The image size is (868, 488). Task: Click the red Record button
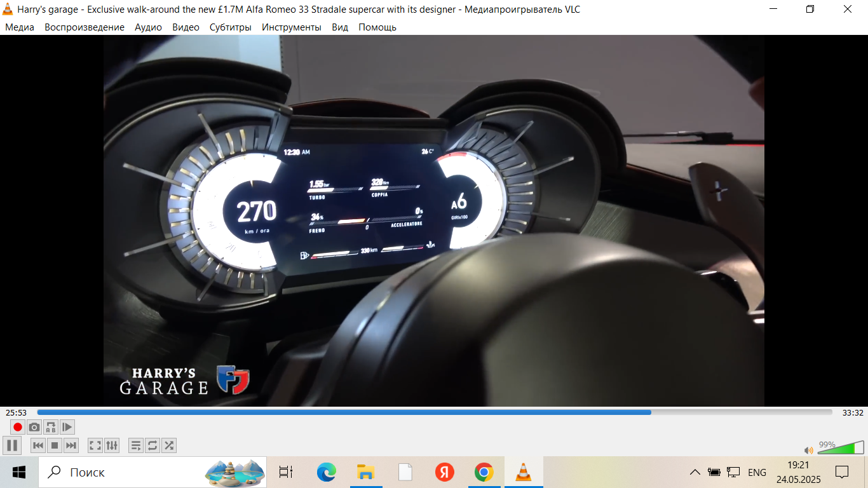tap(18, 427)
